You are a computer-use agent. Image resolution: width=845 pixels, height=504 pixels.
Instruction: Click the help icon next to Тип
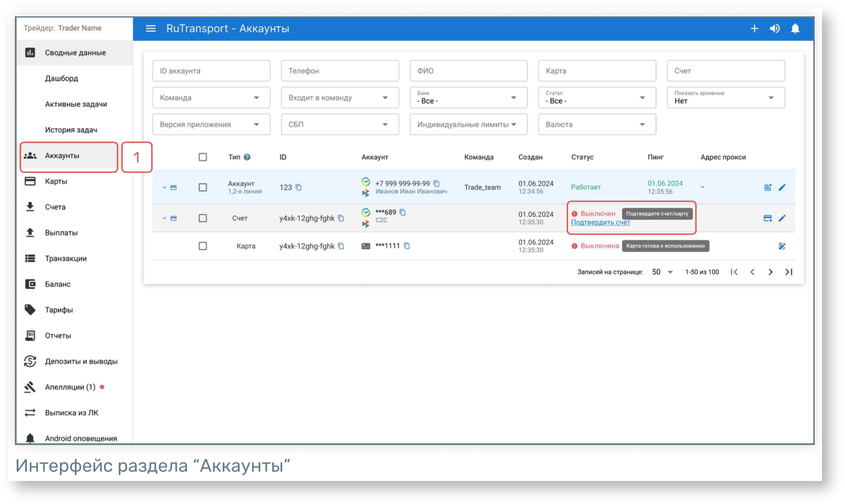pos(247,157)
